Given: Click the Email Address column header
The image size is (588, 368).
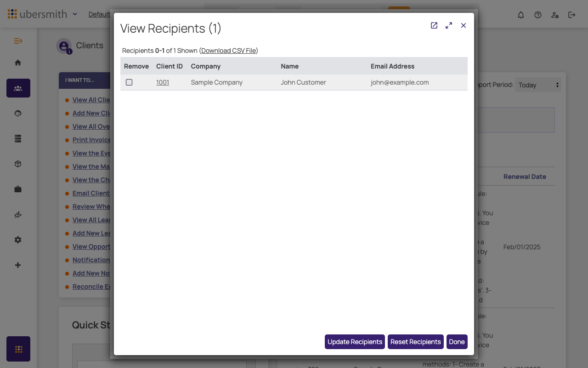Looking at the screenshot, I should [392, 66].
